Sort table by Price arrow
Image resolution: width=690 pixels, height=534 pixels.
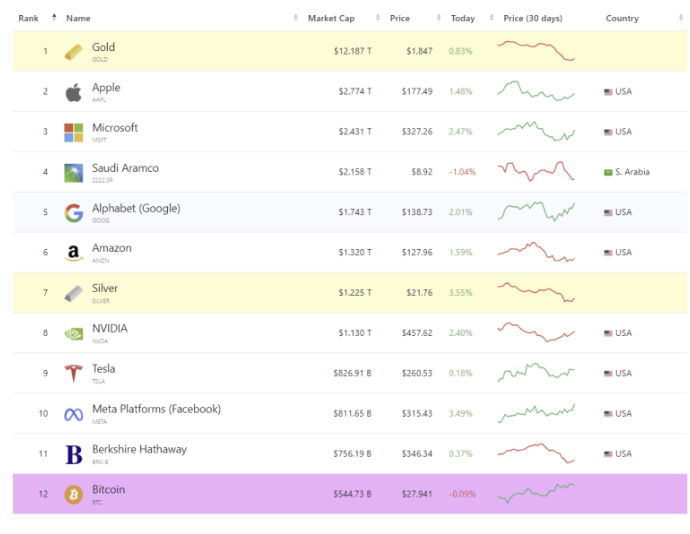coord(439,18)
